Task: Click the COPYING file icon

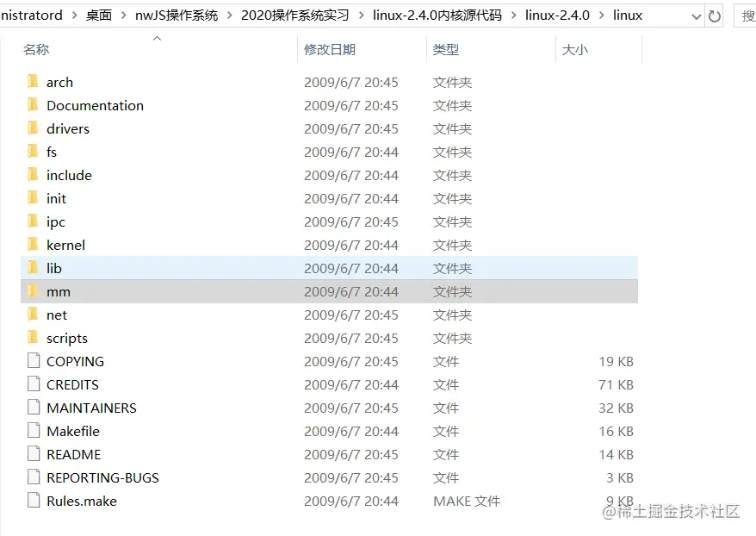Action: point(34,361)
